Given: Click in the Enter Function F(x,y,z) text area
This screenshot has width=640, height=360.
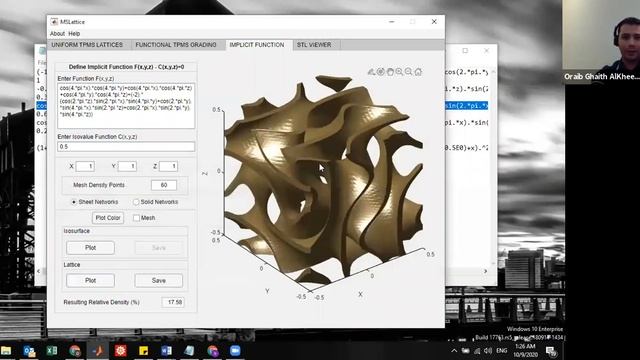Looking at the screenshot, I should click(126, 106).
